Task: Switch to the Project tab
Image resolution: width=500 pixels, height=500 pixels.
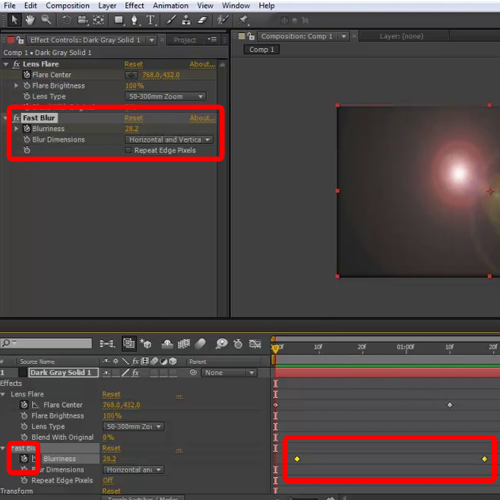Action: click(185, 40)
